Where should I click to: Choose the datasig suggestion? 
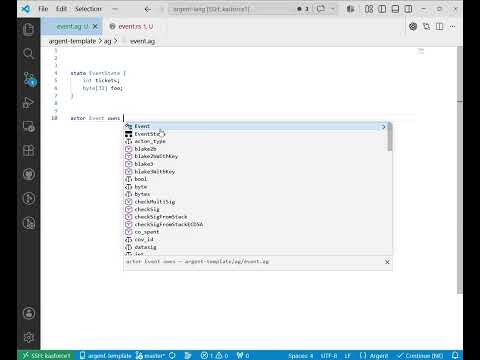256,247
